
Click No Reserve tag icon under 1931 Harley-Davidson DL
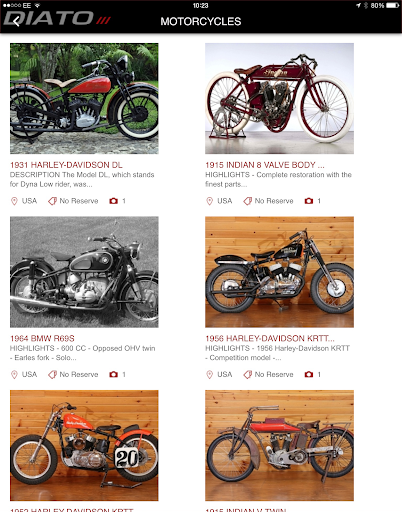[x=52, y=201]
